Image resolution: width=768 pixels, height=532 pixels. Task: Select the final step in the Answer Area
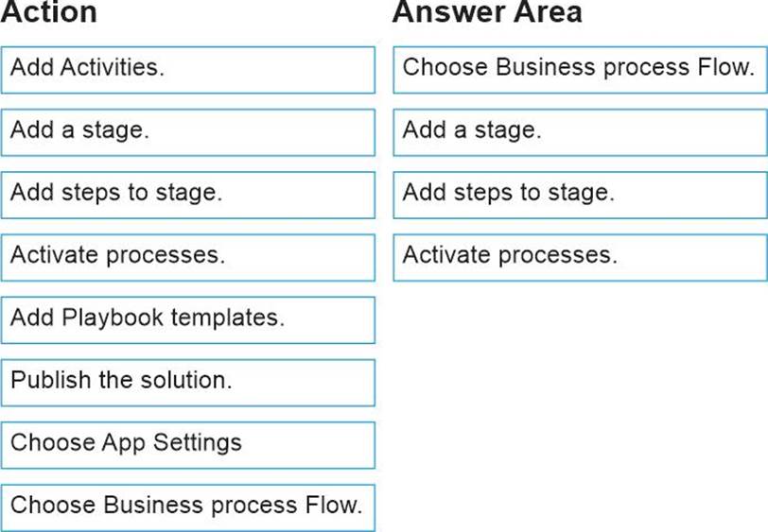coord(579,257)
